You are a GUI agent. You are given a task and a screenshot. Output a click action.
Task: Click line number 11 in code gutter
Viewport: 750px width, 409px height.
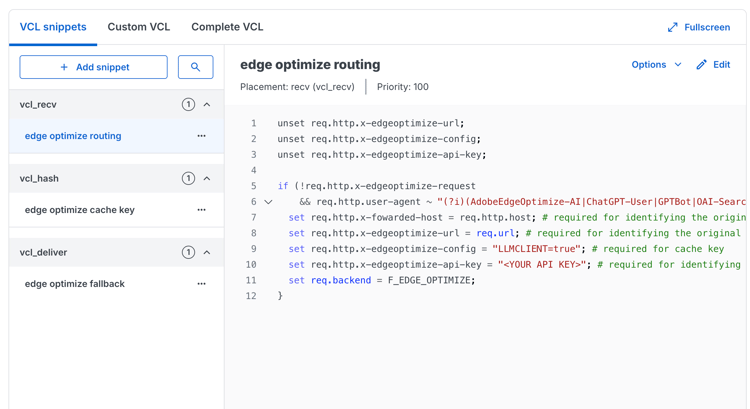coord(251,280)
